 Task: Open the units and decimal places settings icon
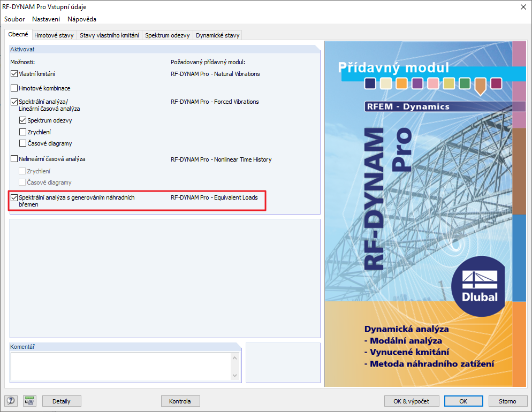pyautogui.click(x=29, y=401)
